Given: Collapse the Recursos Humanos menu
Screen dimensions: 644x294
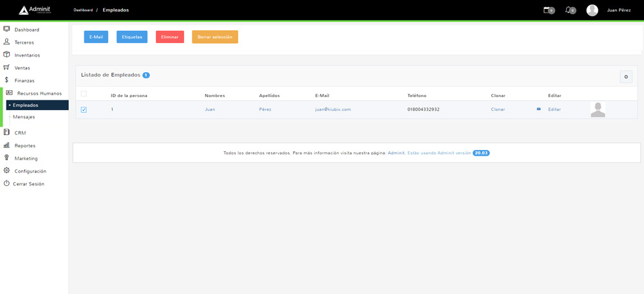Looking at the screenshot, I should (39, 93).
